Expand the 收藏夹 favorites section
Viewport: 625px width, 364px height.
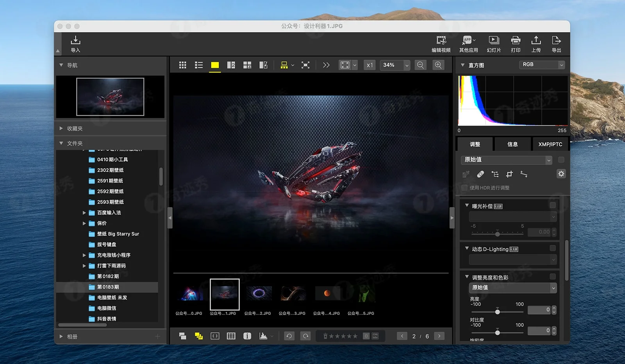pyautogui.click(x=61, y=128)
